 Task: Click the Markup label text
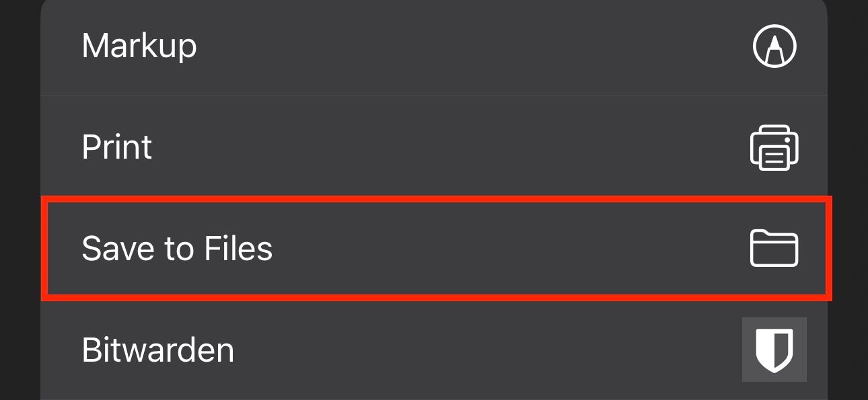click(139, 46)
